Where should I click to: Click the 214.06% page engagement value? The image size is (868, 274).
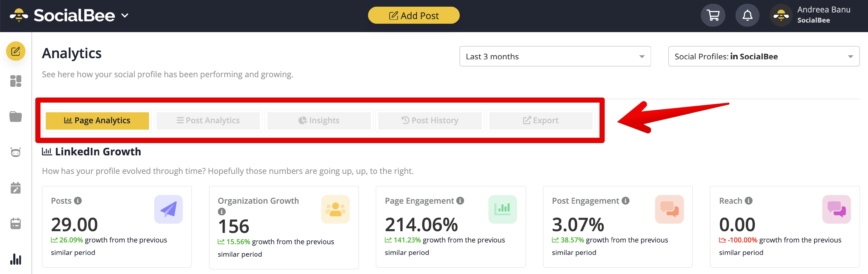[x=421, y=225]
